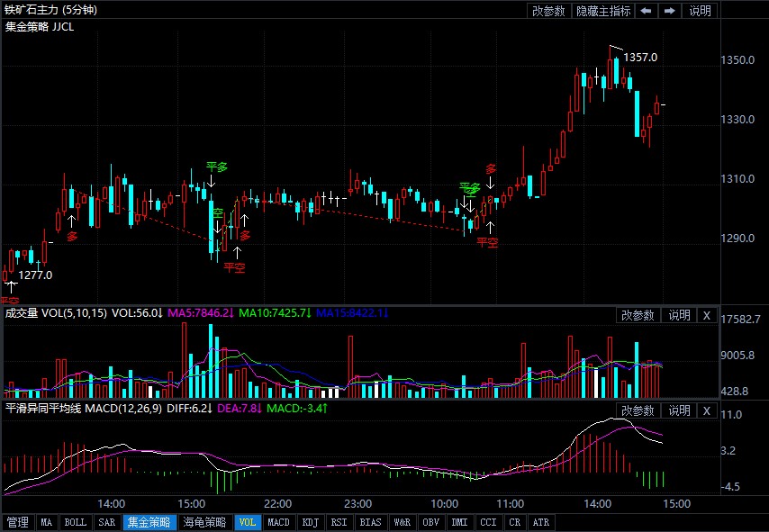Click the red 平空 label near 15:00

pos(234,267)
